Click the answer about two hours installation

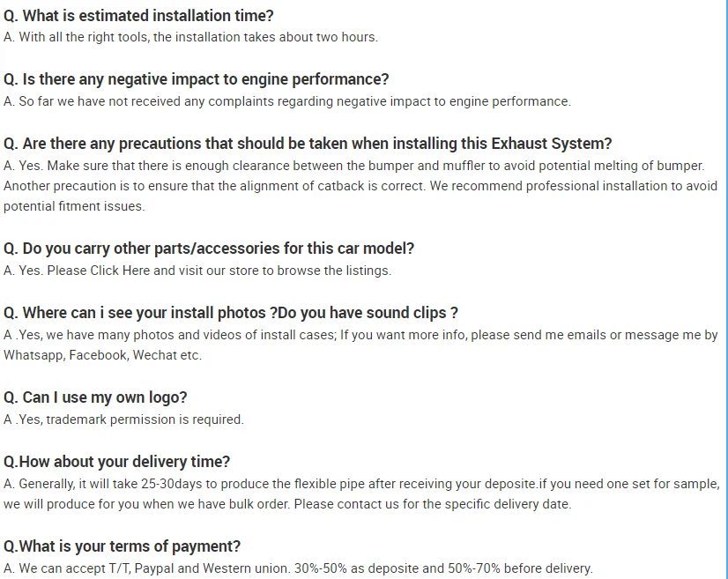pos(190,37)
